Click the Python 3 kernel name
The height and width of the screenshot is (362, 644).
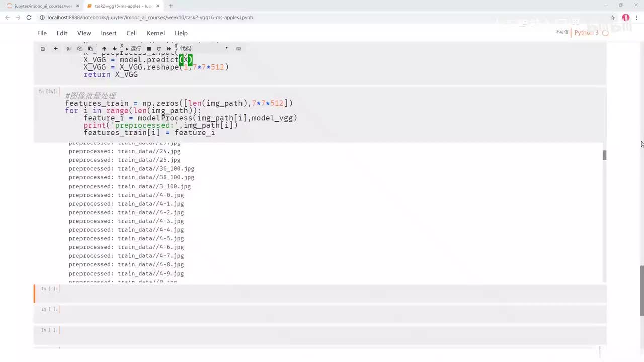pyautogui.click(x=586, y=33)
